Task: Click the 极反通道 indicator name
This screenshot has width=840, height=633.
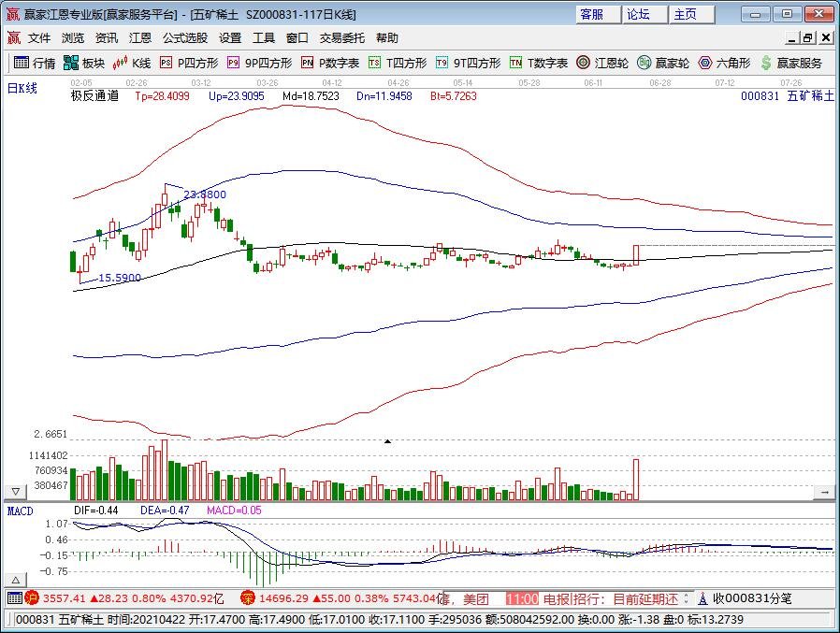Action: pos(94,96)
